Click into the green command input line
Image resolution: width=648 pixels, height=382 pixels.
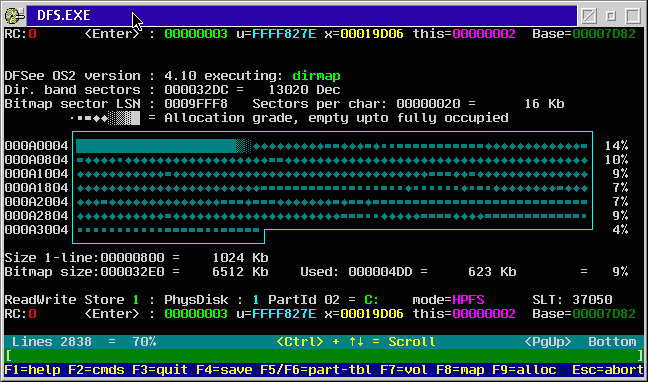324,356
